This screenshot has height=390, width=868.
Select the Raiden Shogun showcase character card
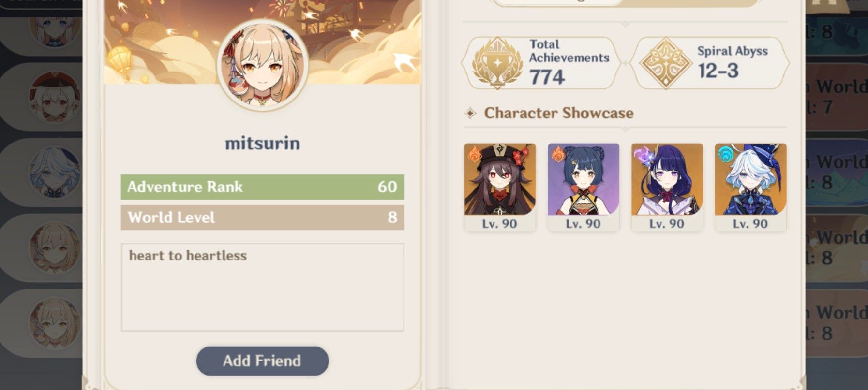(x=667, y=187)
